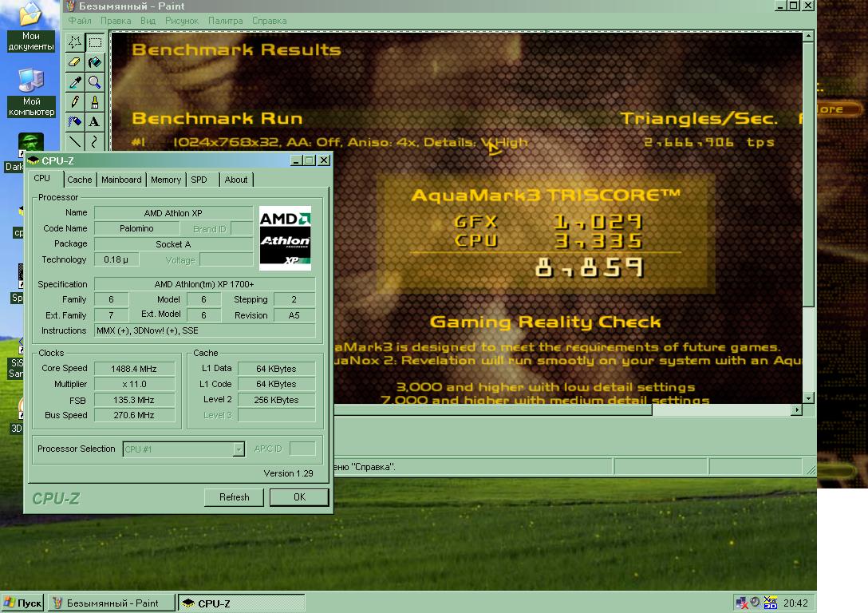Activate the Pick Color eyedropper tool
This screenshot has height=613, width=868.
click(x=75, y=82)
